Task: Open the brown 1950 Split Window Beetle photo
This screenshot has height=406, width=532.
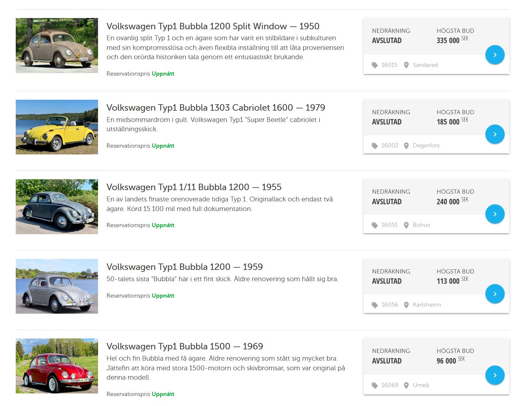Action: [x=57, y=45]
